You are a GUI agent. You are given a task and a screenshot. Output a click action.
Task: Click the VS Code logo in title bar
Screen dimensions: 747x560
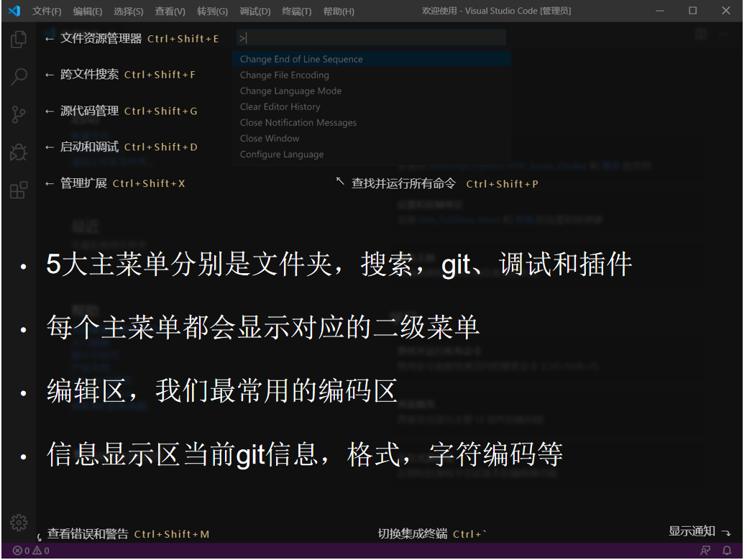(x=14, y=11)
